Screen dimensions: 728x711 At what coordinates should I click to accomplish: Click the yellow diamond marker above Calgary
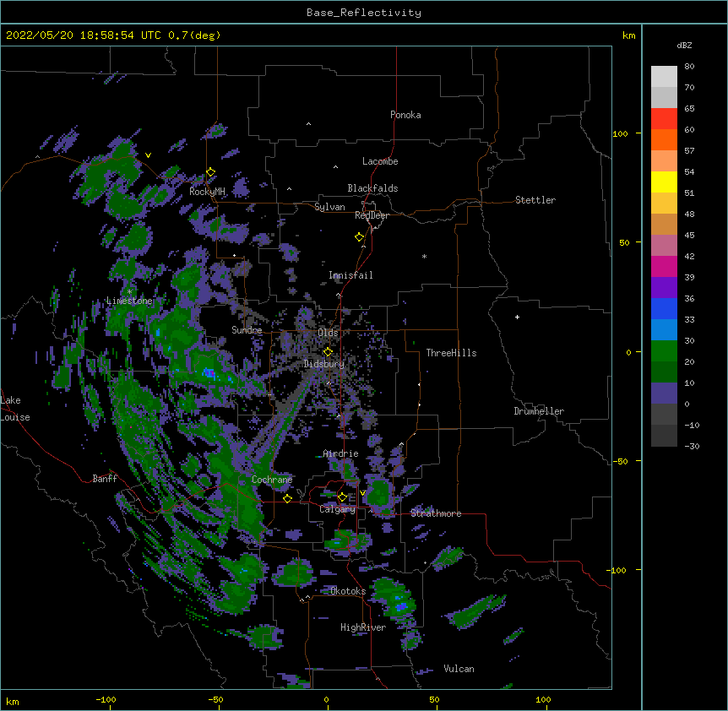coord(342,497)
